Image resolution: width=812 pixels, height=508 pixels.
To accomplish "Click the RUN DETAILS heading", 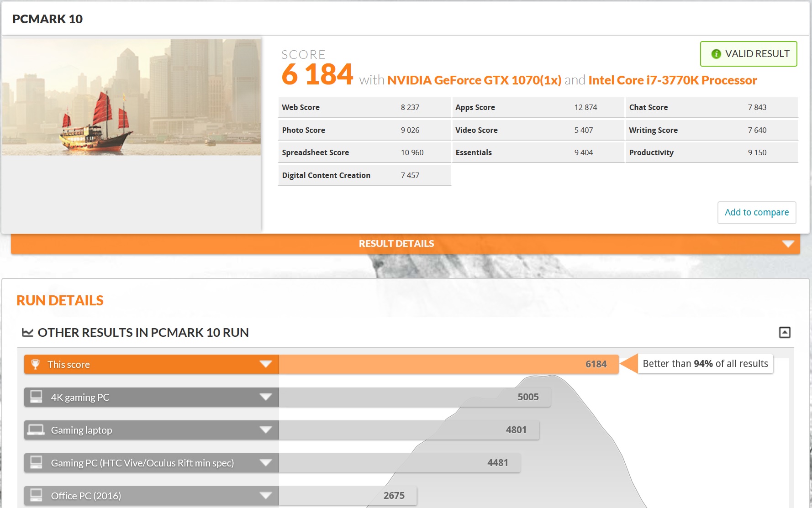I will tap(60, 300).
